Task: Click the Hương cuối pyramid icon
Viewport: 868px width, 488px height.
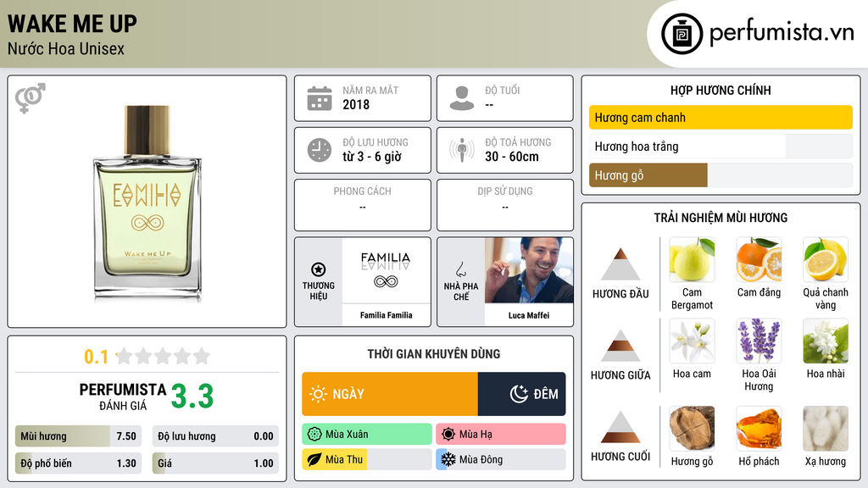Action: pos(620,427)
